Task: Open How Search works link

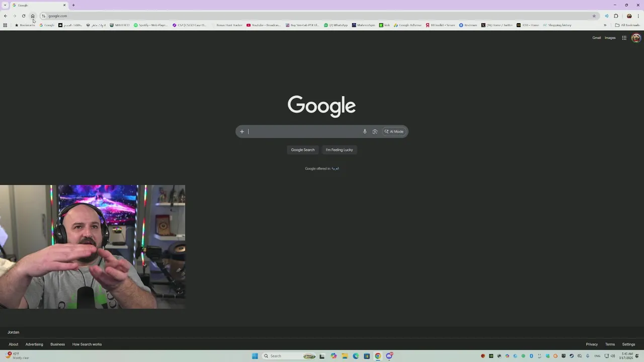Action: [87, 344]
